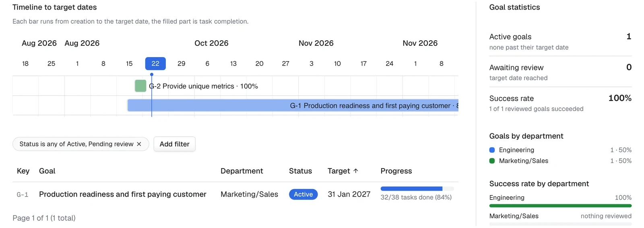This screenshot has height=228, width=644.
Task: Click the blue Engineering legend dot
Action: tap(492, 150)
